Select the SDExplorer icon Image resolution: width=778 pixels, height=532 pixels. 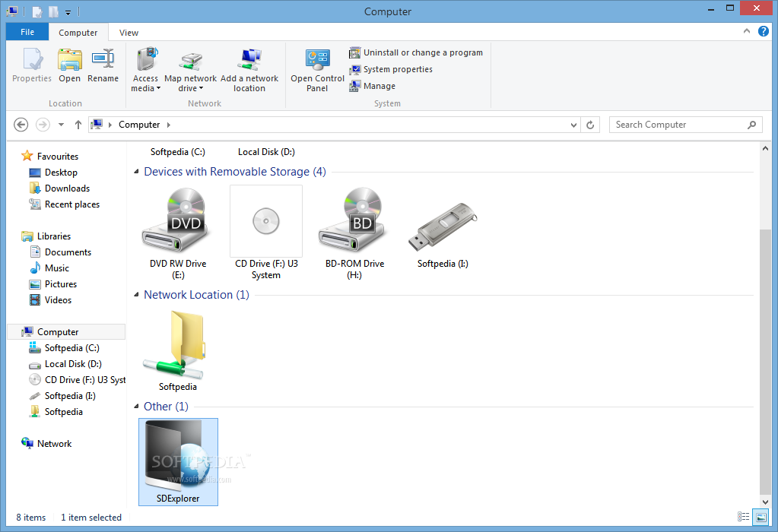tap(178, 462)
